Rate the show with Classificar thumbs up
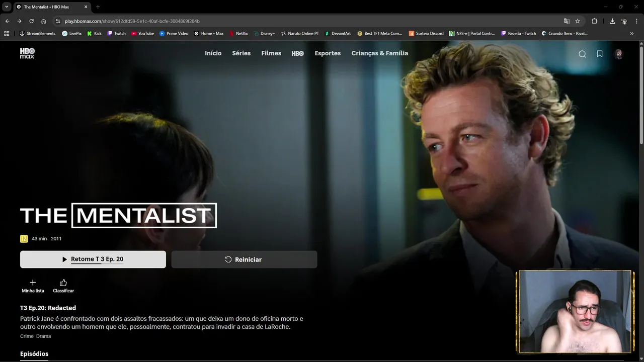Viewport: 644px width, 362px height. pyautogui.click(x=63, y=286)
